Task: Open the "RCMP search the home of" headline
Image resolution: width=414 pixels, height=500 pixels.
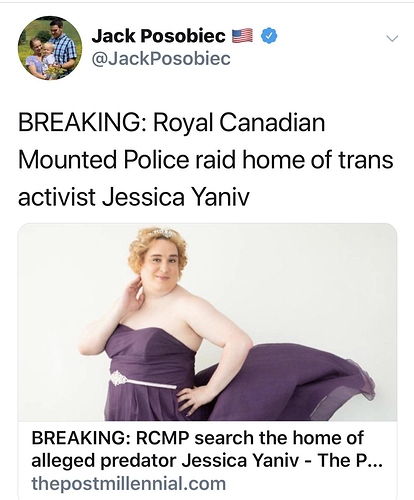Action: point(250,438)
